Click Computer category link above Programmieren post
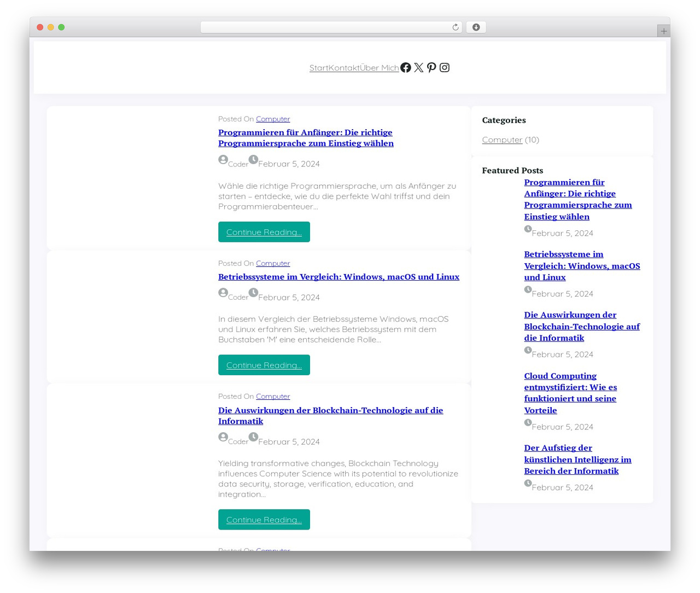700x593 pixels. (273, 119)
